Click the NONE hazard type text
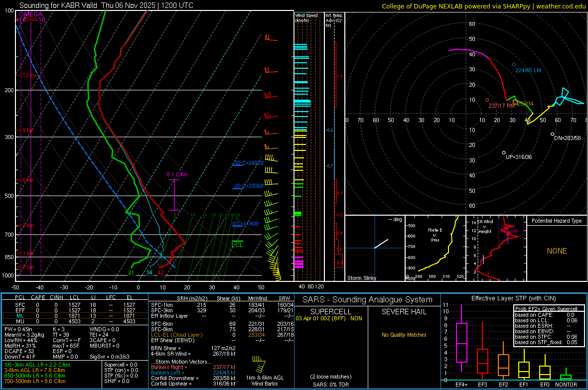The height and width of the screenshot is (390, 588). [557, 251]
